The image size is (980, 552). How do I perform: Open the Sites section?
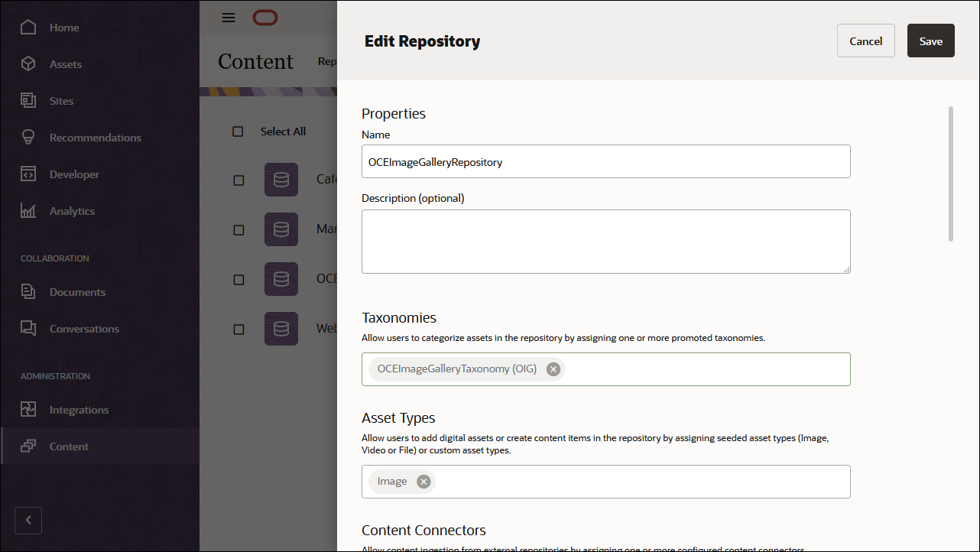coord(61,100)
